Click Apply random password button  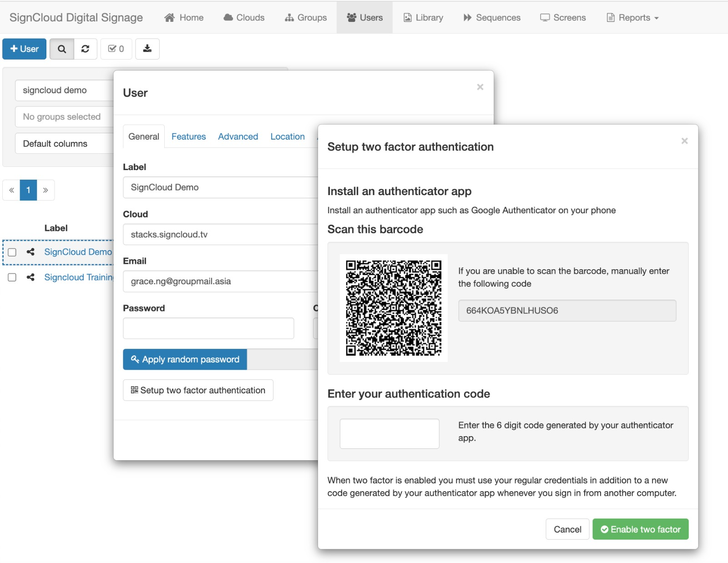(185, 359)
